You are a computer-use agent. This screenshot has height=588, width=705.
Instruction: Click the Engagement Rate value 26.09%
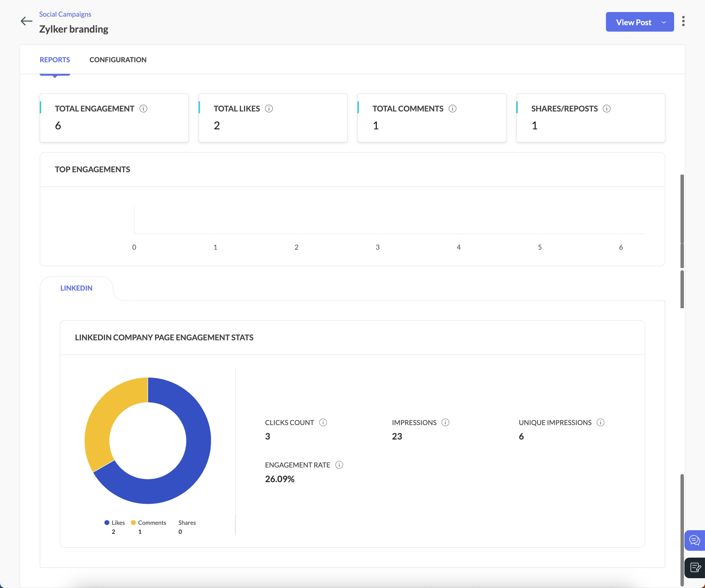[x=280, y=479]
